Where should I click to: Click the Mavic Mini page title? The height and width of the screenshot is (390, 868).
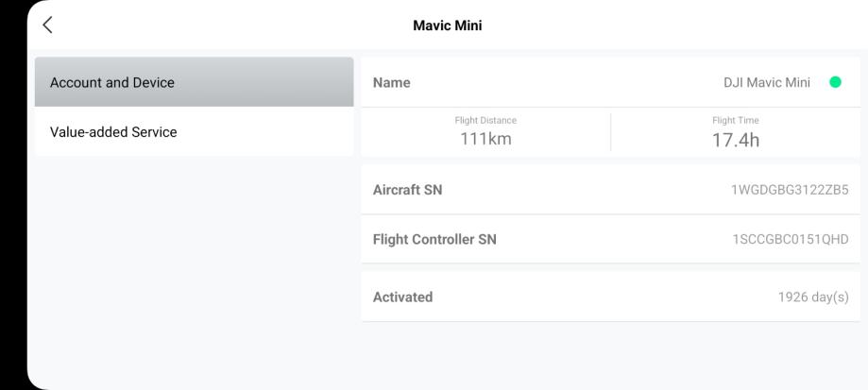447,25
